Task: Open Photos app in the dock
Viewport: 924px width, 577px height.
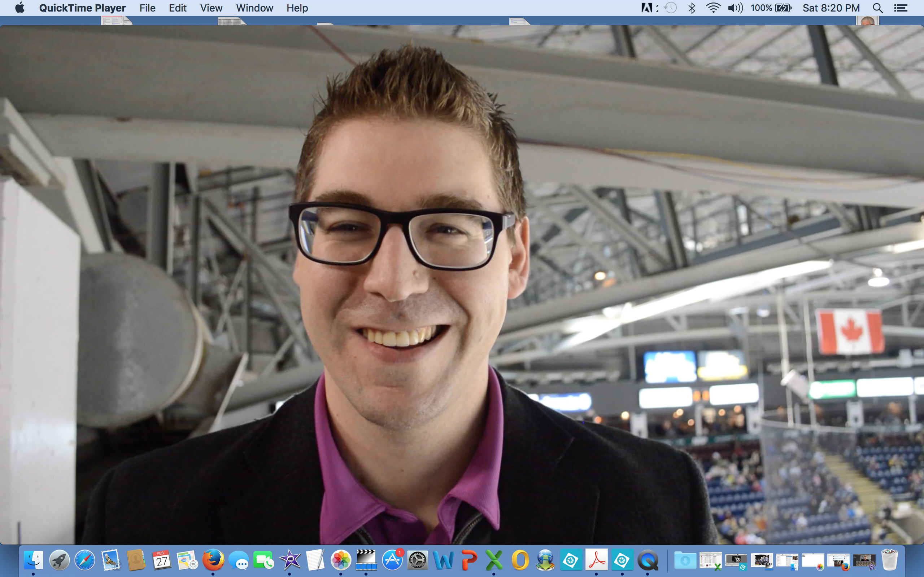Action: pyautogui.click(x=341, y=560)
